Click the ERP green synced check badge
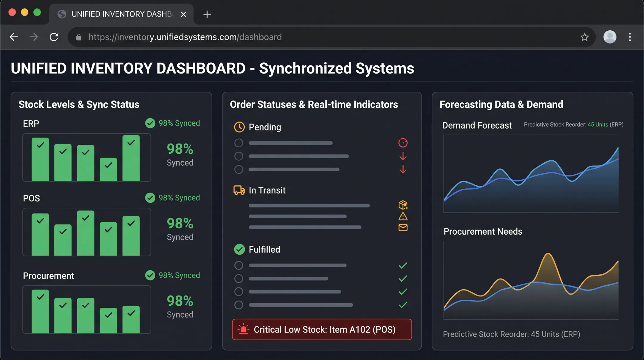Image resolution: width=644 pixels, height=360 pixels. tap(150, 123)
